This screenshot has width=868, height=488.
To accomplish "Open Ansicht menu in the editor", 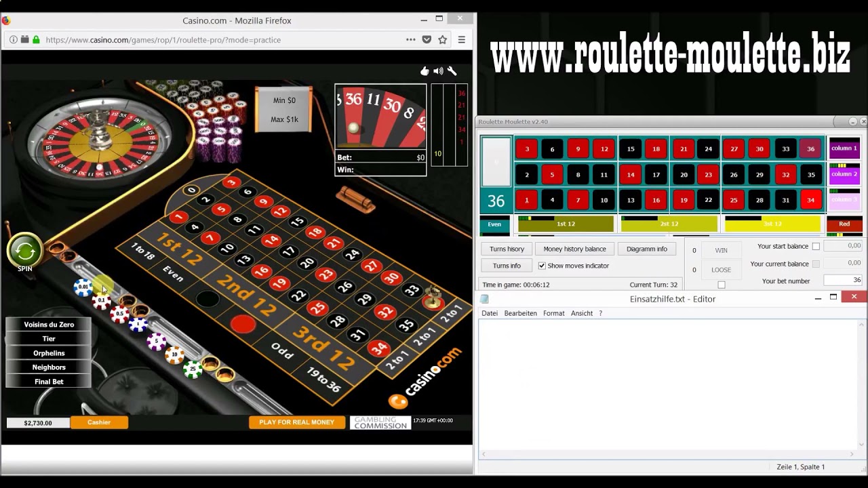I will pyautogui.click(x=582, y=313).
